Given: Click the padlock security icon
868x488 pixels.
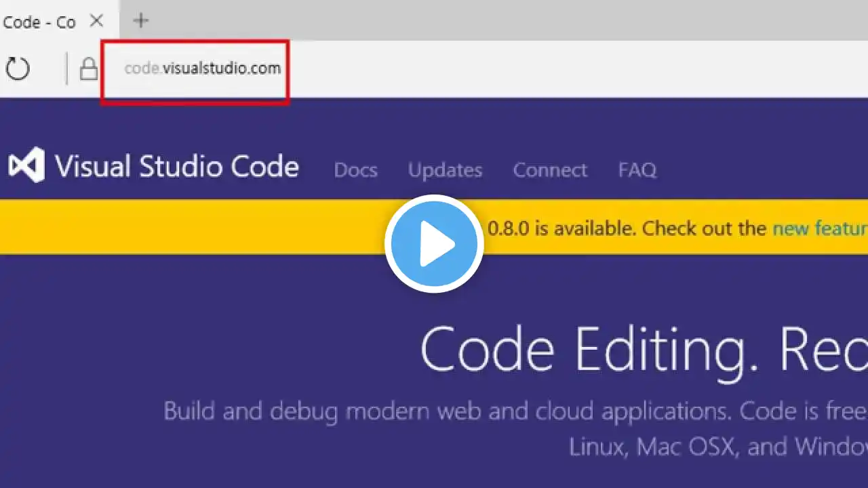Looking at the screenshot, I should [89, 68].
